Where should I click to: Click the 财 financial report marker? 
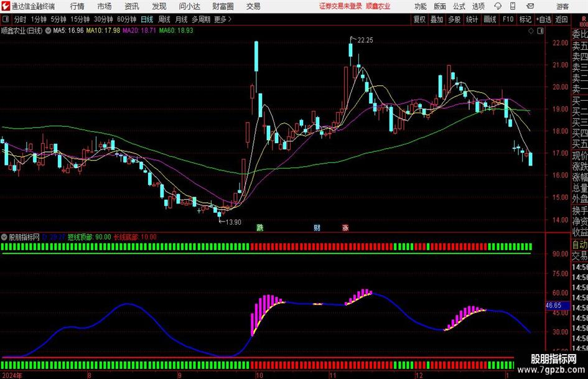pos(317,227)
